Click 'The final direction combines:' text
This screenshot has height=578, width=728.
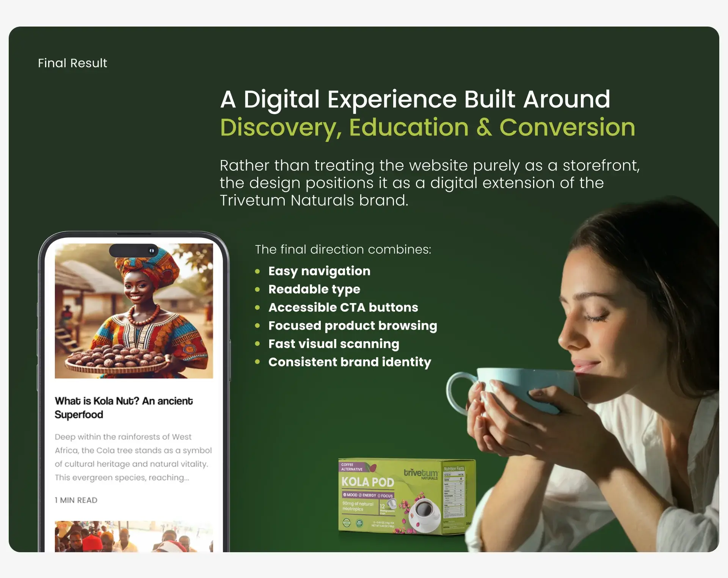(343, 250)
